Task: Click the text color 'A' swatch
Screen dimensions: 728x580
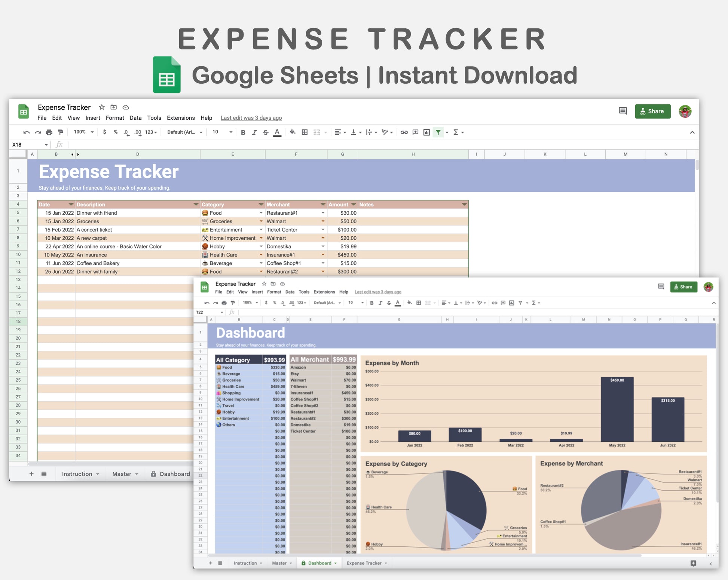Action: coord(277,132)
